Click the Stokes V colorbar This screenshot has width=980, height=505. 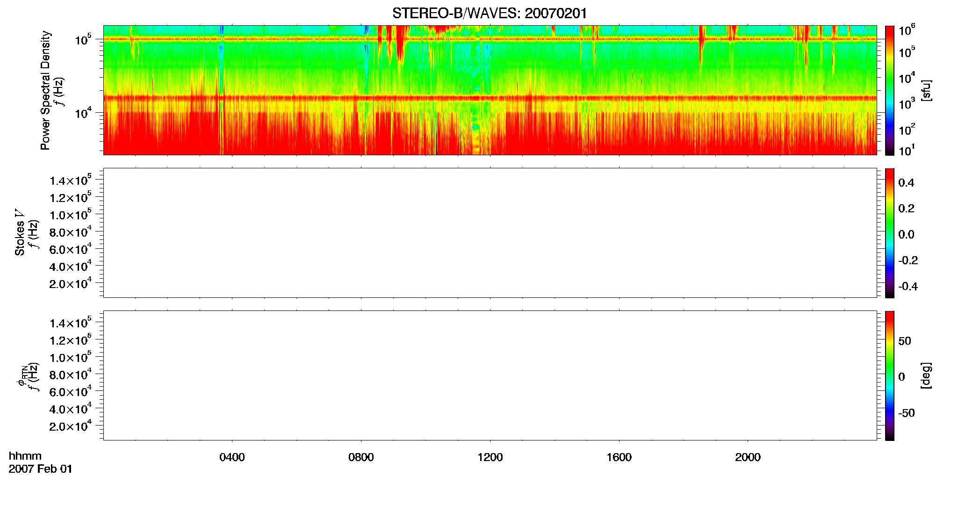pyautogui.click(x=889, y=233)
